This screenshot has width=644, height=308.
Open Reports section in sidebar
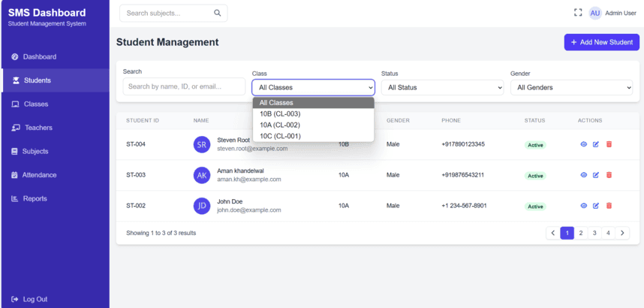pos(56,198)
